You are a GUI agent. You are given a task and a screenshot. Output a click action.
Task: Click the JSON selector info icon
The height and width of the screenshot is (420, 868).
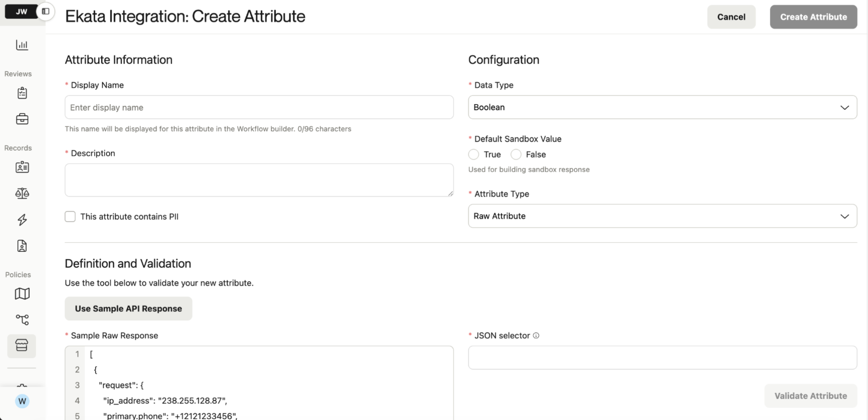tap(536, 335)
